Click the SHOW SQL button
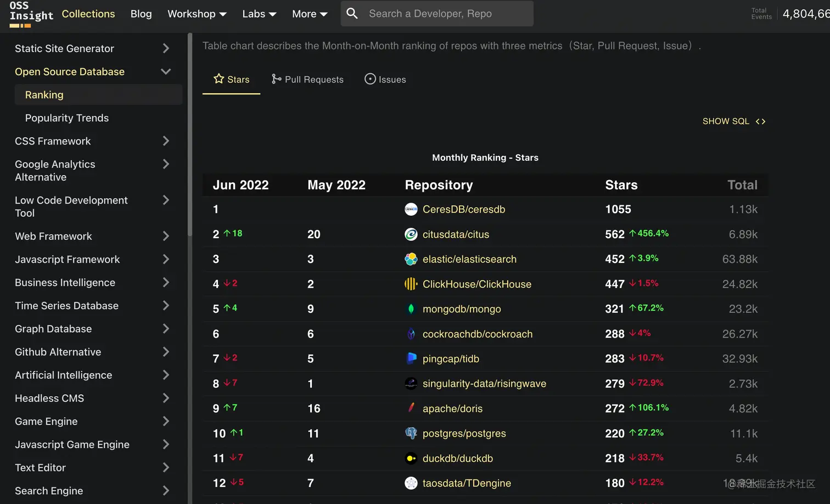This screenshot has height=504, width=830. click(734, 121)
